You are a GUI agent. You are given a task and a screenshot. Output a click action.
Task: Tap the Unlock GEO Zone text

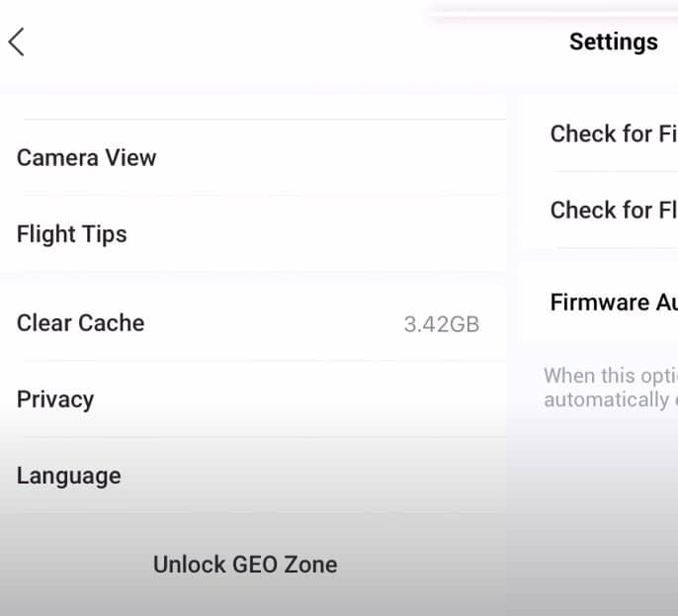(245, 565)
